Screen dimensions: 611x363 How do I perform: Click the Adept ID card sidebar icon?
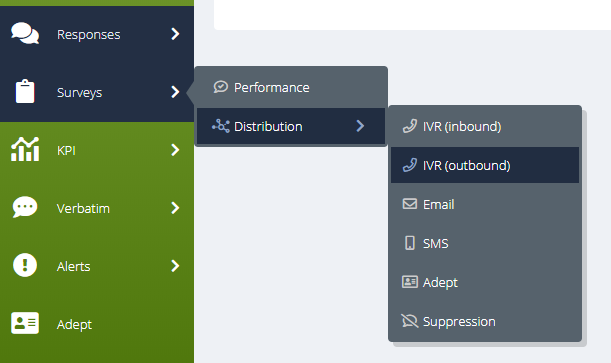pos(25,323)
